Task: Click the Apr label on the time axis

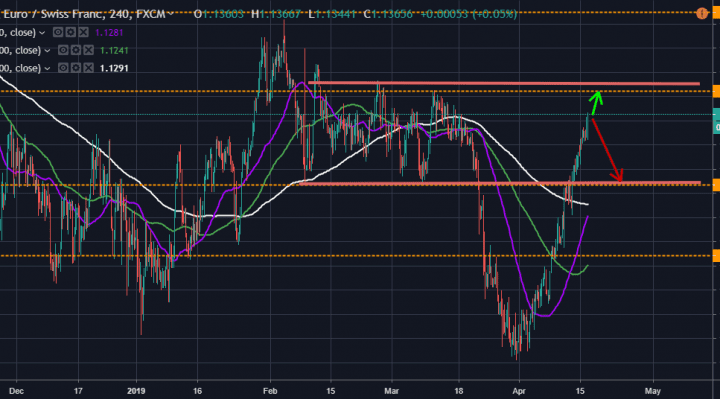Action: [x=519, y=391]
